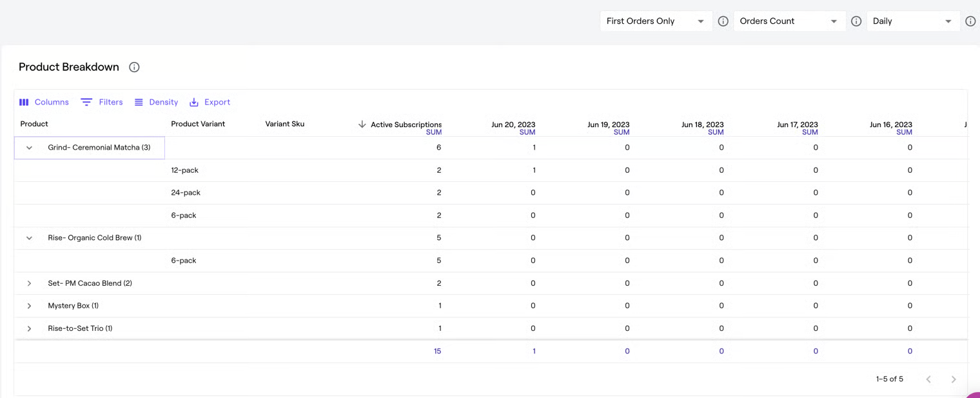Change table Density setting
This screenshot has width=980, height=398.
(x=156, y=102)
